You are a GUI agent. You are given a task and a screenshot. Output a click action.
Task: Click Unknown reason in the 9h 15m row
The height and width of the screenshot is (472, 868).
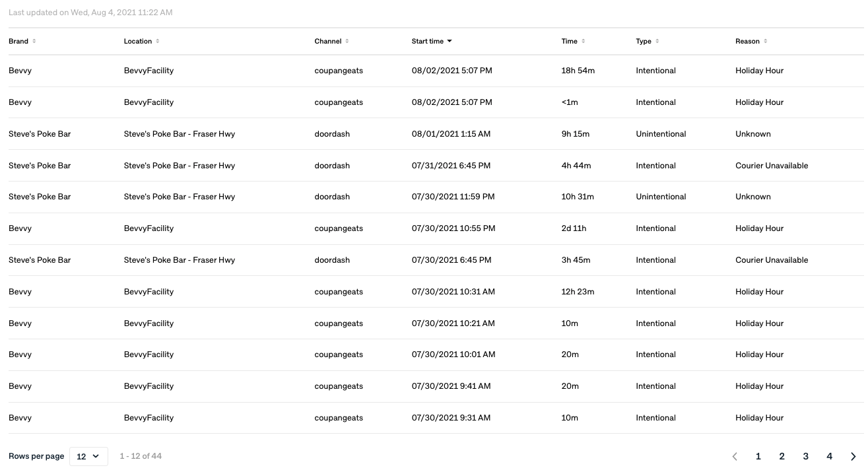pyautogui.click(x=753, y=134)
